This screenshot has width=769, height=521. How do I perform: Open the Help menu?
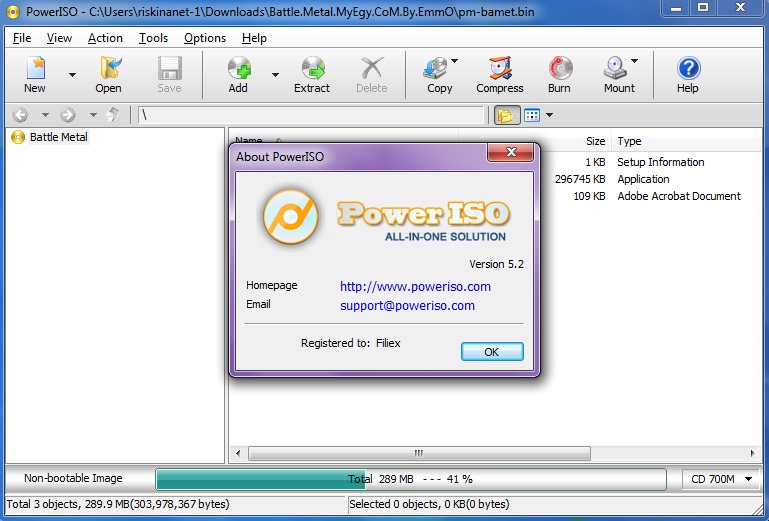point(255,38)
